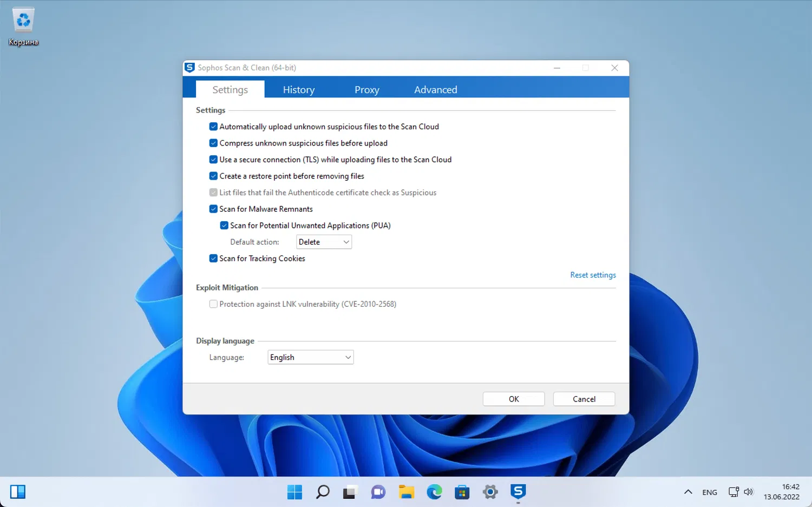Click the Sophos Scan & Clean taskbar icon

[518, 491]
